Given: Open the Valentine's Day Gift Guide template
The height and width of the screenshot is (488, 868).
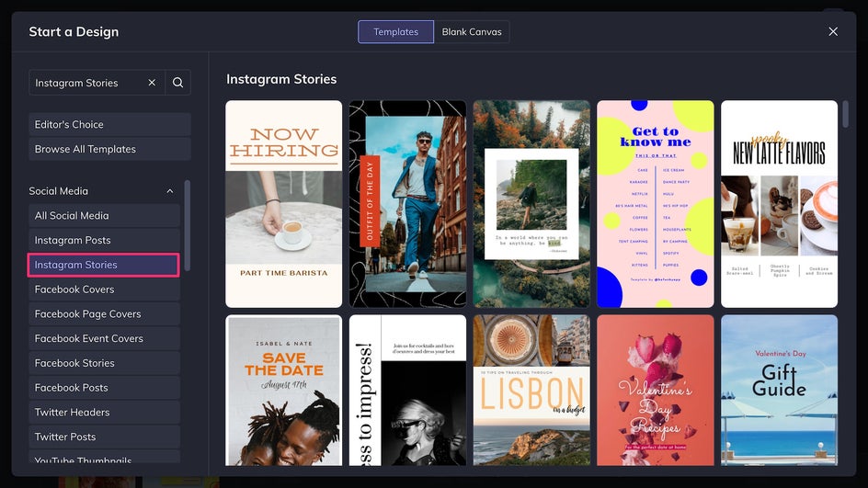Looking at the screenshot, I should [779, 390].
